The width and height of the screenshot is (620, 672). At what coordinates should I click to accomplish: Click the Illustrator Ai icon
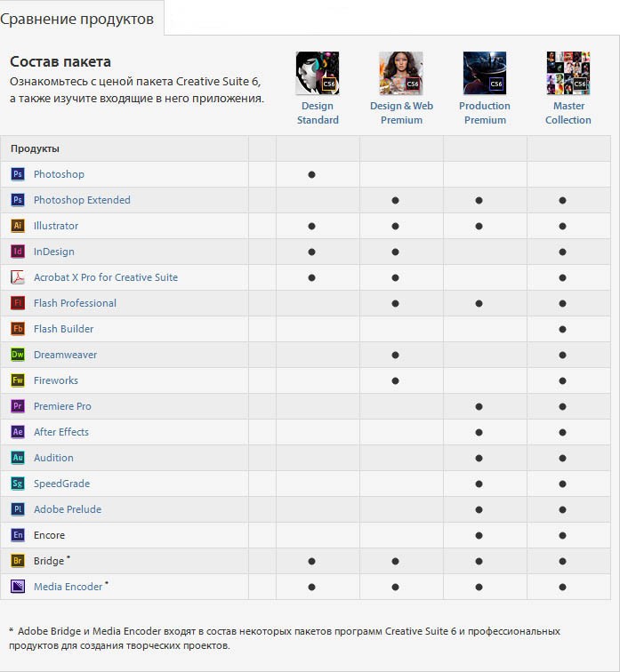pyautogui.click(x=18, y=226)
